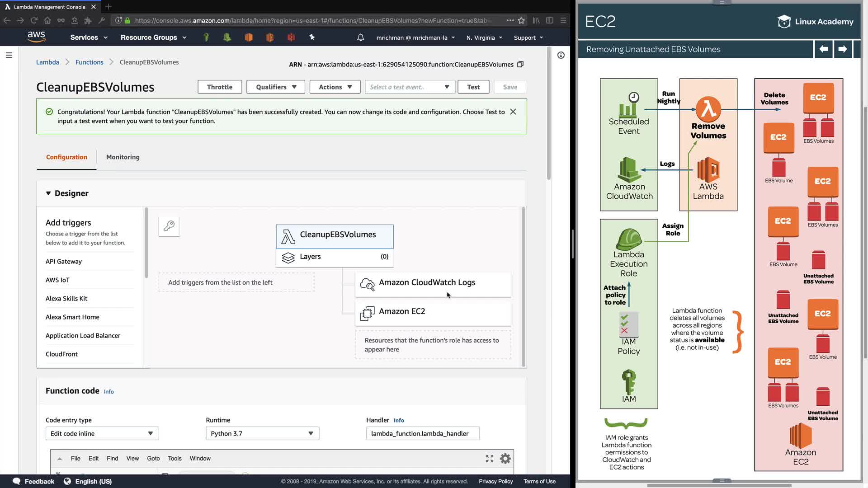
Task: Go to next slide with right arrow
Action: pos(842,49)
